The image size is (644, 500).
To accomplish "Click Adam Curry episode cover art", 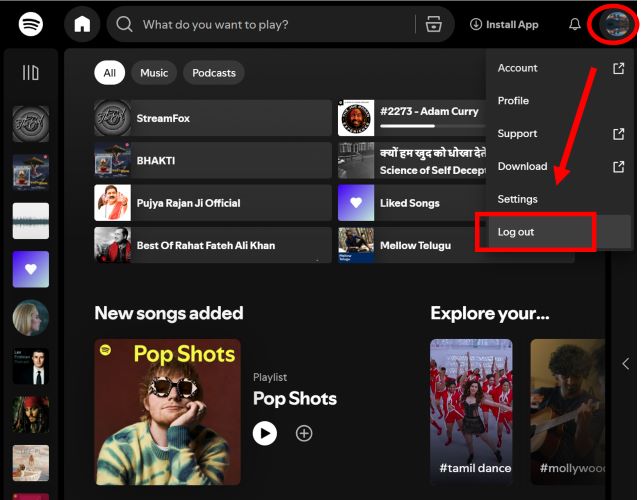I will (x=356, y=118).
